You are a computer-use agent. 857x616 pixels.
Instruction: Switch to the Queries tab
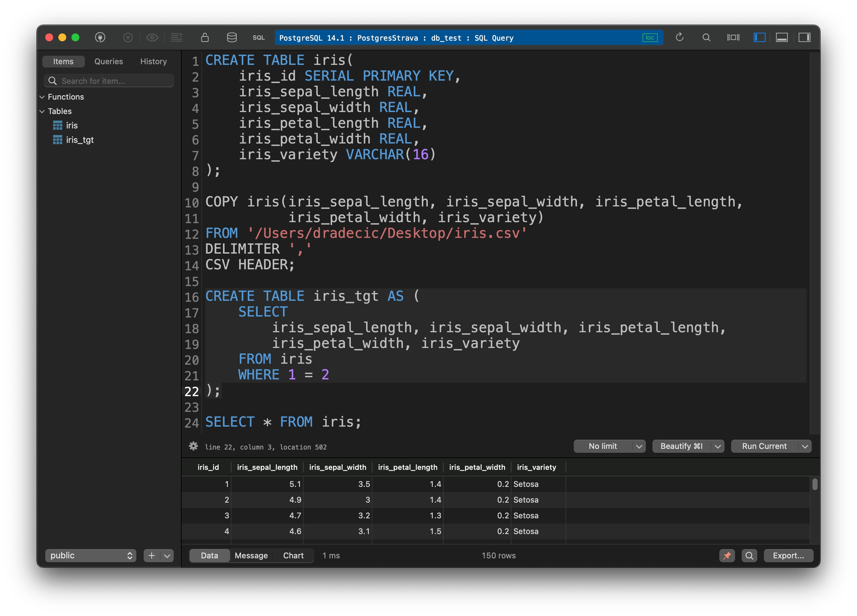(x=109, y=62)
